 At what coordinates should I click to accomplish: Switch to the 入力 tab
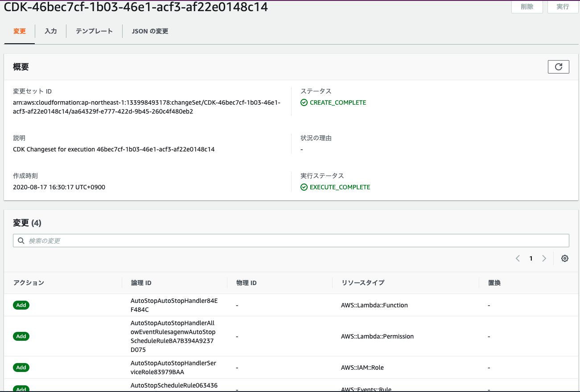coord(50,31)
